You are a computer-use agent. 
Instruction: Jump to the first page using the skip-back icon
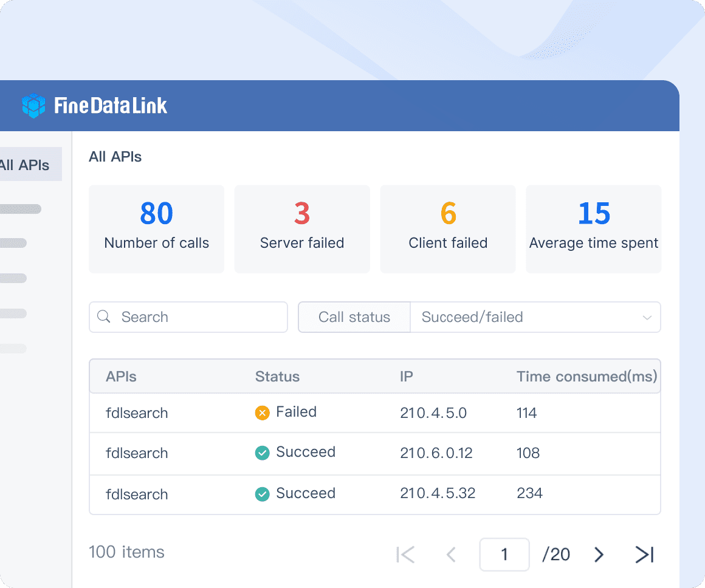pyautogui.click(x=405, y=554)
